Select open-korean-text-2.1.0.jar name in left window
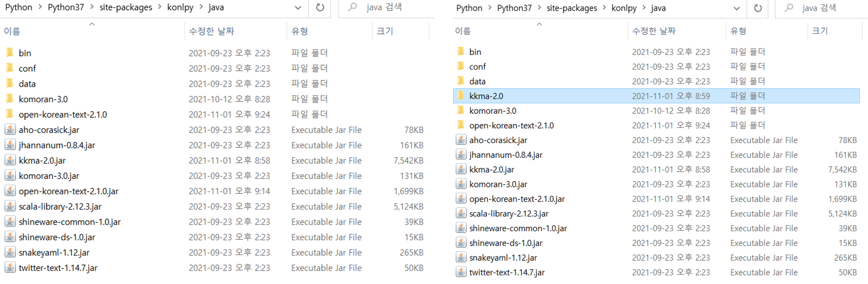This screenshot has width=868, height=284. (69, 191)
